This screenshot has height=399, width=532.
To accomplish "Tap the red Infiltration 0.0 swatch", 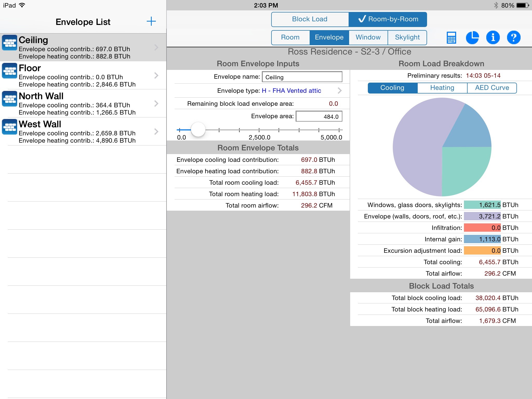I will click(x=482, y=228).
